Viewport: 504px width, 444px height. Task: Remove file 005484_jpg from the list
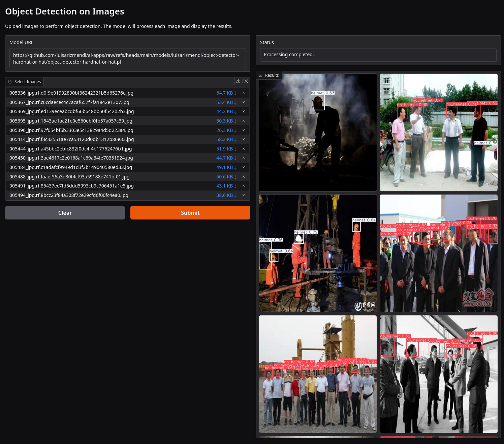coord(244,167)
